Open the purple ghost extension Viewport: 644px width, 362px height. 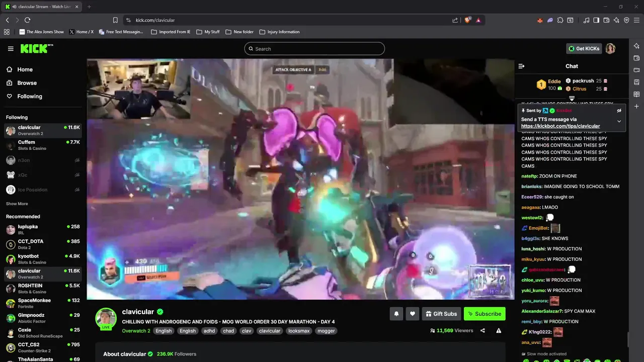tap(550, 20)
